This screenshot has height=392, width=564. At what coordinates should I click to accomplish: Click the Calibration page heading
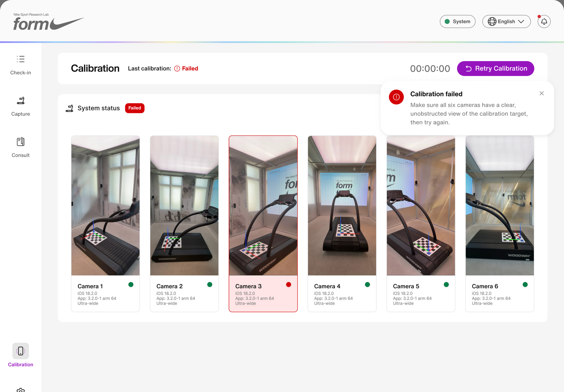click(x=95, y=68)
